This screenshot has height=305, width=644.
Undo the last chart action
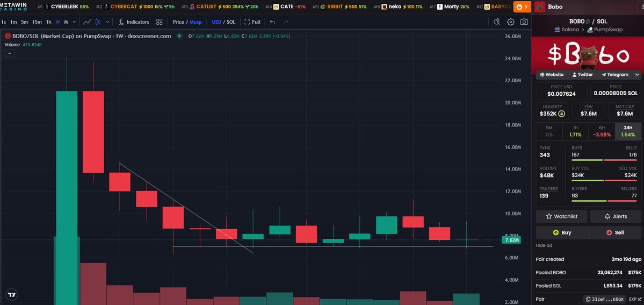click(272, 22)
